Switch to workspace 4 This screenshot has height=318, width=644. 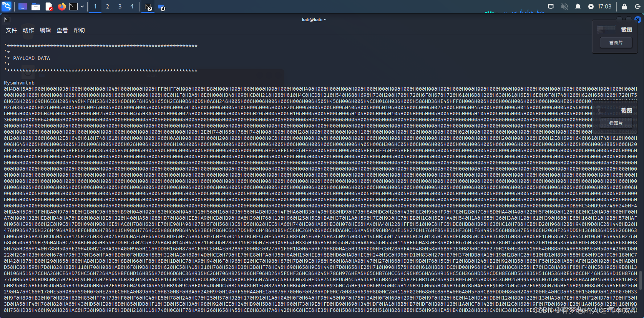pos(132,7)
